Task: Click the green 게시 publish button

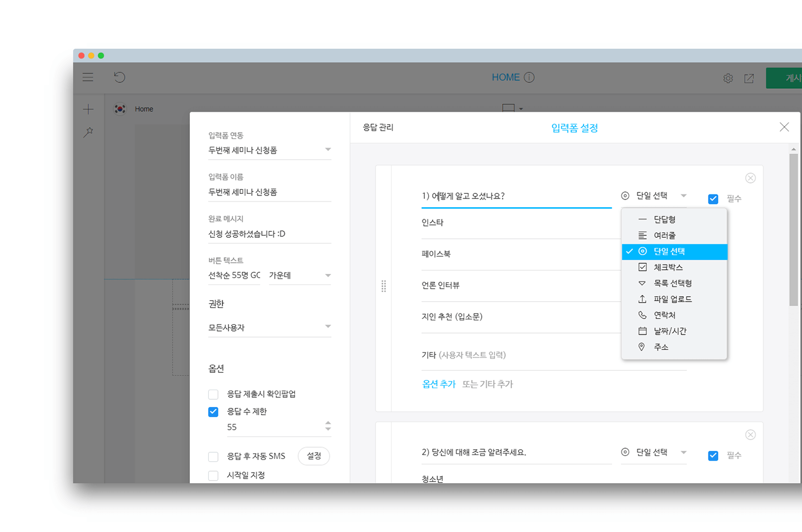Action: pos(784,78)
